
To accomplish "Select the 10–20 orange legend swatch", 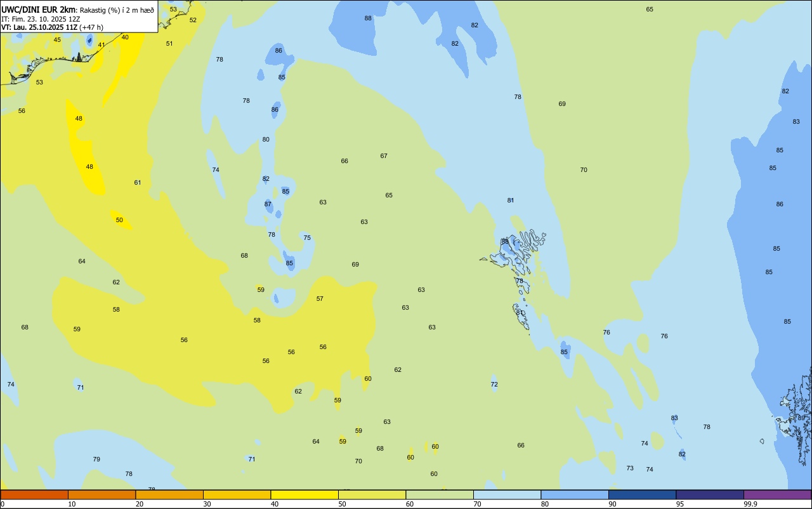I will [x=101, y=494].
